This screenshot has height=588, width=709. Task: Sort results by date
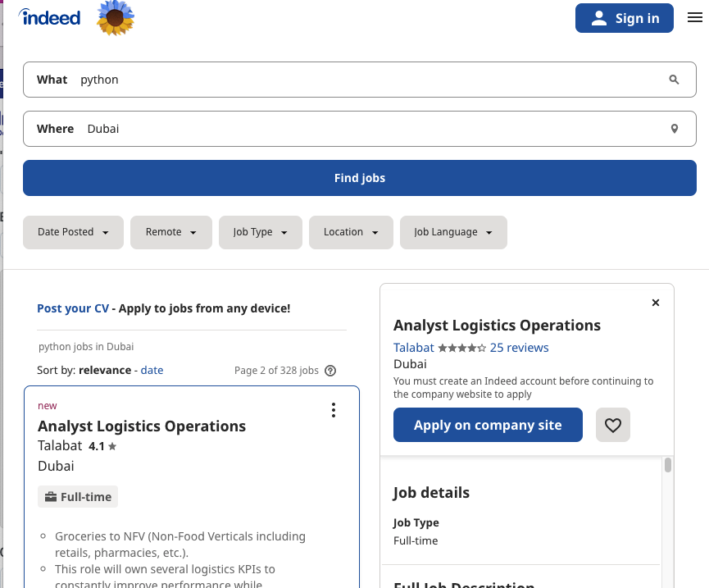[x=152, y=370]
